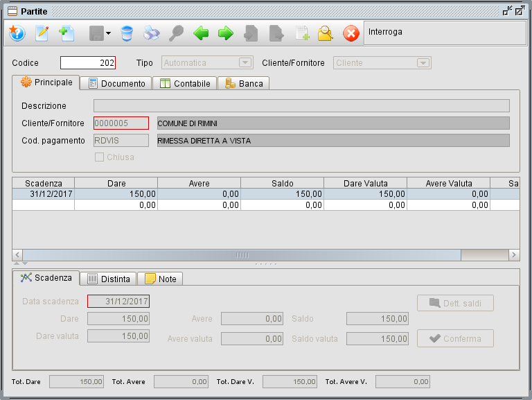This screenshot has height=400, width=532.
Task: Click scroll right arrow of table scrollbar
Action: [514, 254]
